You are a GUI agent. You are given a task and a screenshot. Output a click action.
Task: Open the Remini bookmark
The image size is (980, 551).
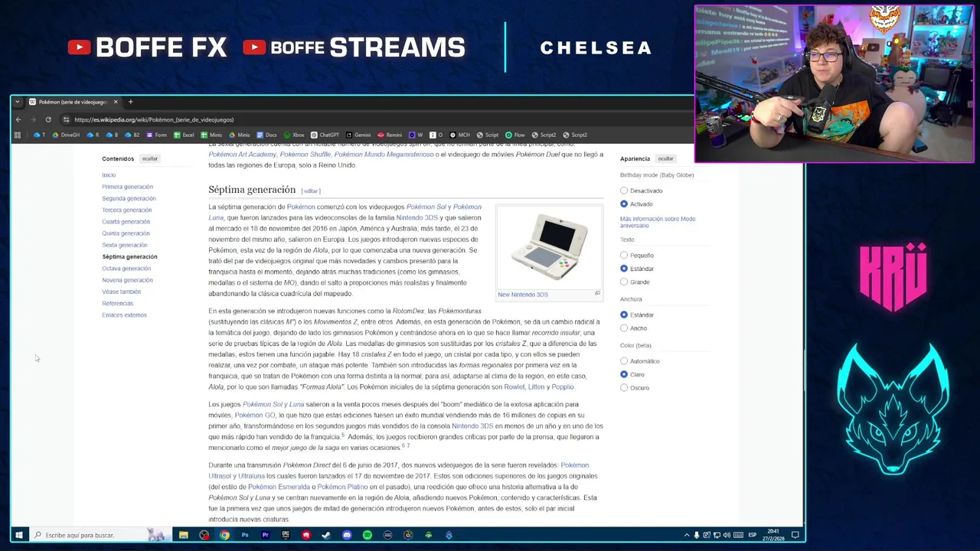(x=390, y=135)
